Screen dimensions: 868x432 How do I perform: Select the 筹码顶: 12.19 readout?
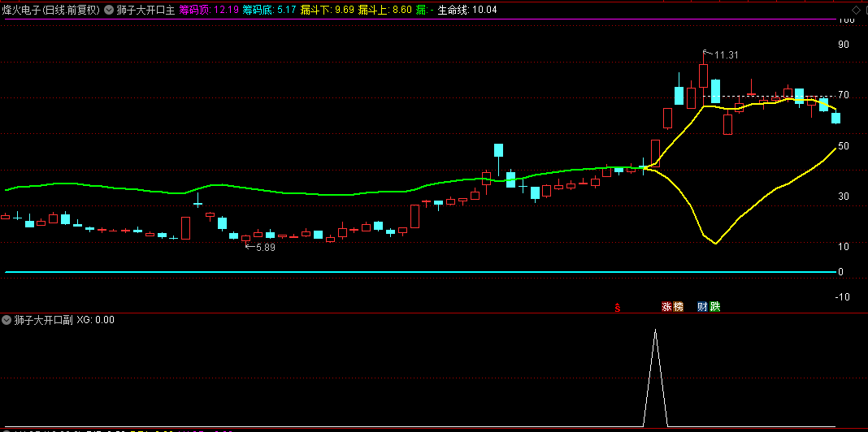click(x=209, y=10)
